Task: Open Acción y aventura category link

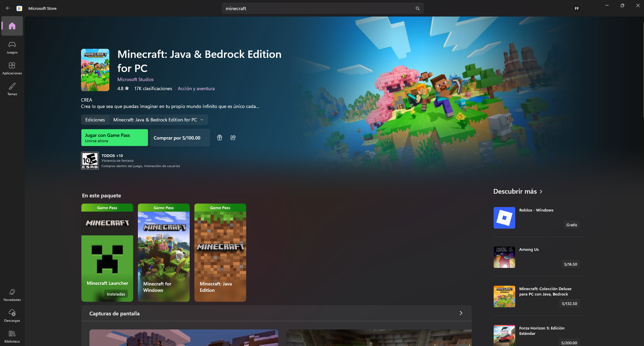Action: [x=196, y=89]
